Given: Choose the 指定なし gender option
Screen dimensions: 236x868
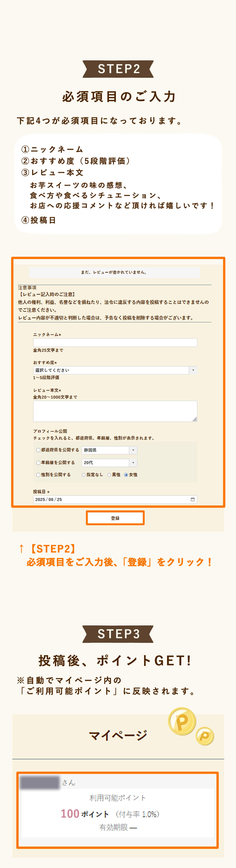Looking at the screenshot, I should pos(84,475).
